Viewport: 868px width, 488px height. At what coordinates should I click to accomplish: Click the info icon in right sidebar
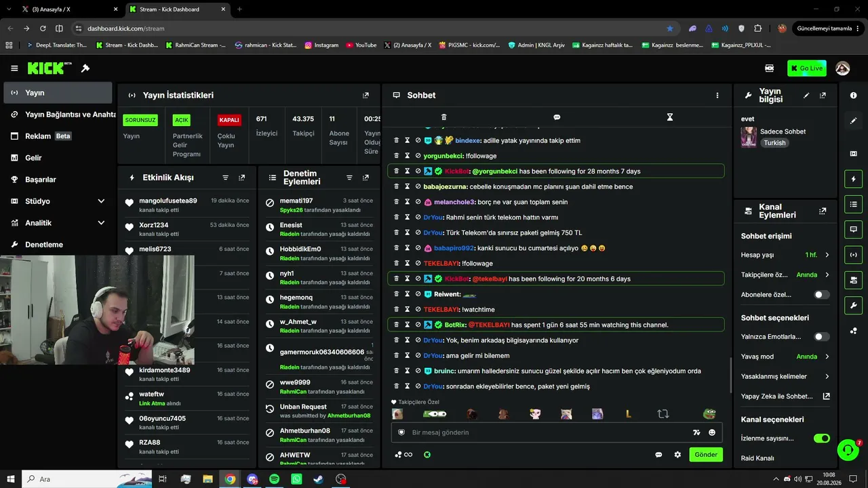pos(853,96)
